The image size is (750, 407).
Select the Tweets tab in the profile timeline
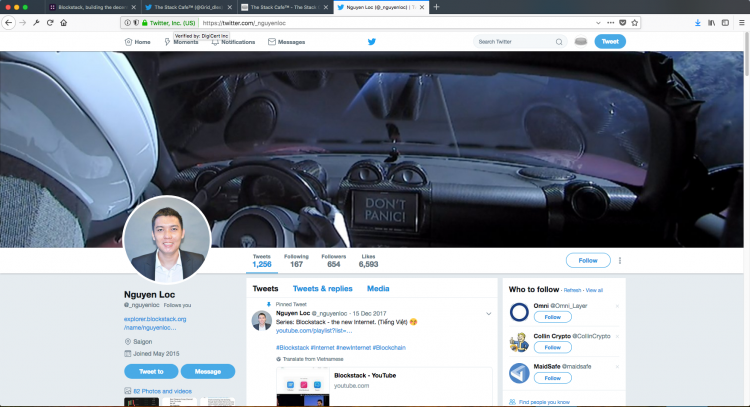[x=265, y=289]
